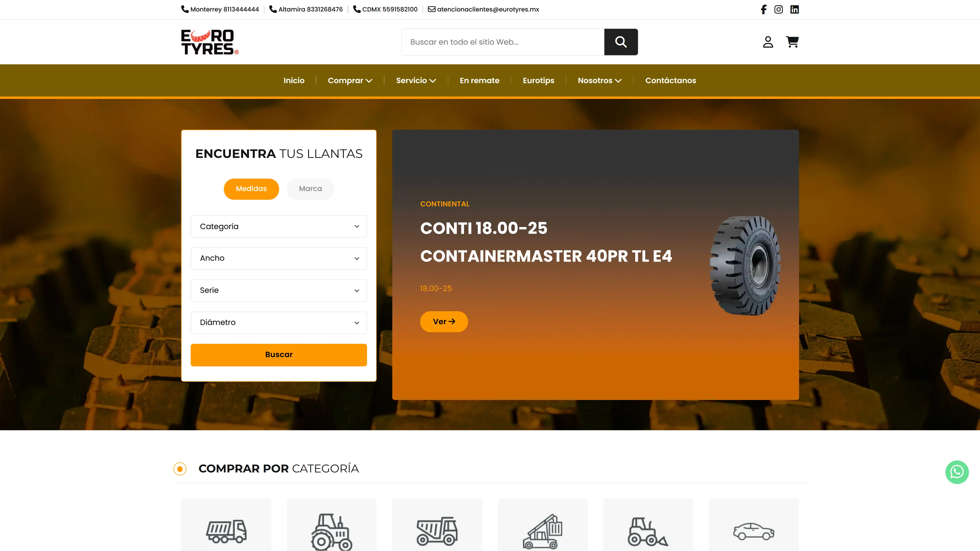Open the Eurotips page
Screen dimensions: 980x551
[x=539, y=81]
